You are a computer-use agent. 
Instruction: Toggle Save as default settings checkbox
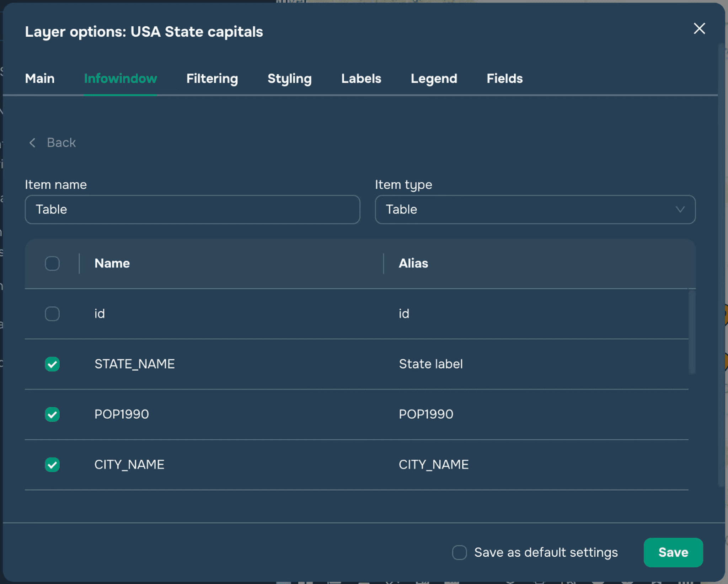[x=459, y=552]
